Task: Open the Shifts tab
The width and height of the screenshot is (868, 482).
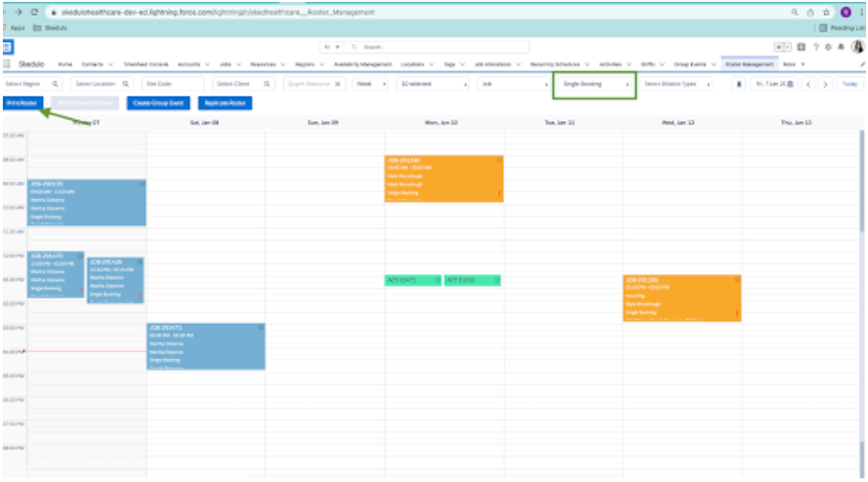Action: pyautogui.click(x=647, y=65)
